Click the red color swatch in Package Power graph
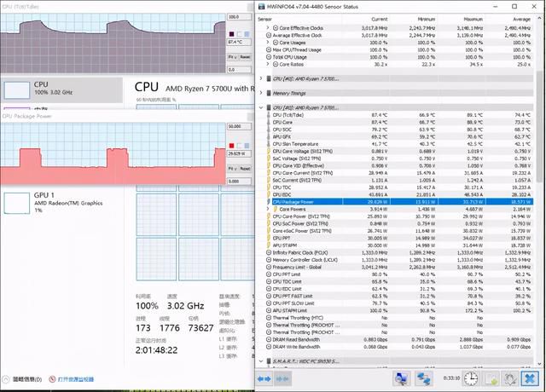The image size is (546, 392). click(231, 146)
